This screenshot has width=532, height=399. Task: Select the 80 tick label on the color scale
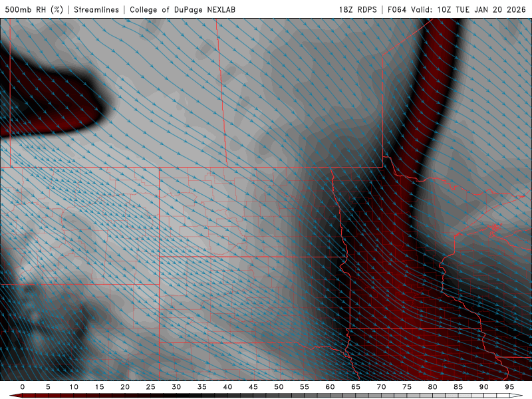tap(432, 387)
